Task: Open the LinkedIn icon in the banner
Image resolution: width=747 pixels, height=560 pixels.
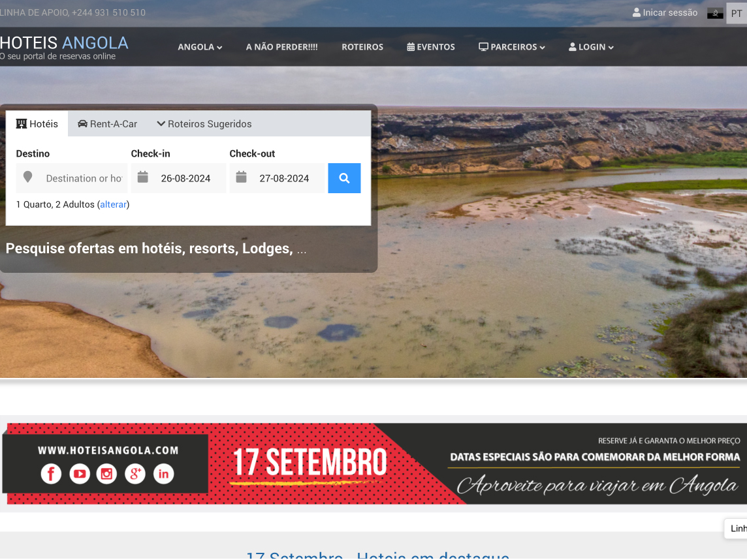Action: [x=163, y=474]
